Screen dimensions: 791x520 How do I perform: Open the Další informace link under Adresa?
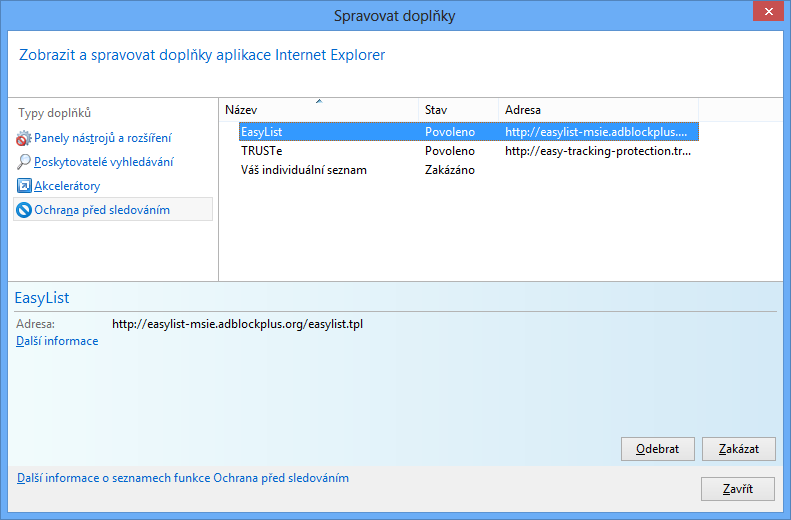click(x=57, y=341)
